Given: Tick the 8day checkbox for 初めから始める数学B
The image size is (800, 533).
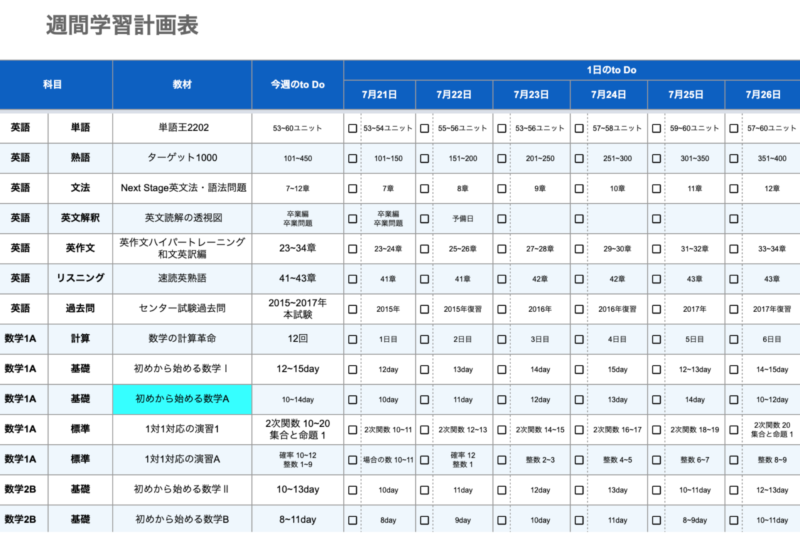Looking at the screenshot, I should click(x=353, y=520).
